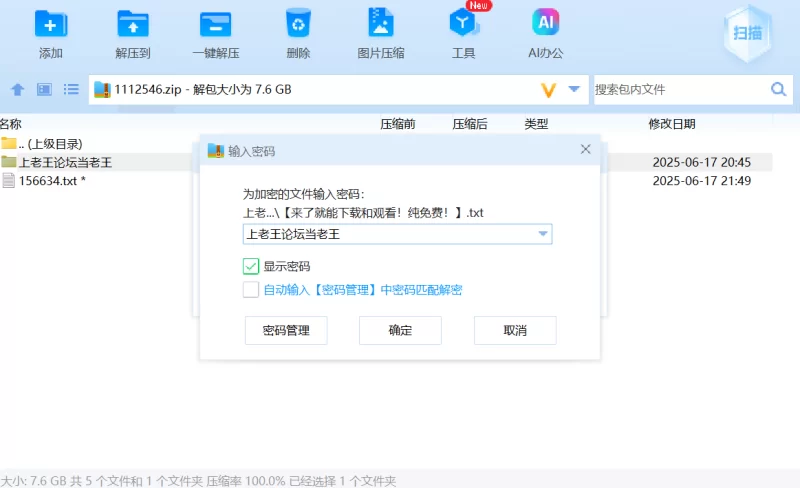
Task: Switch to the thumbnail view icon
Action: [x=44, y=90]
